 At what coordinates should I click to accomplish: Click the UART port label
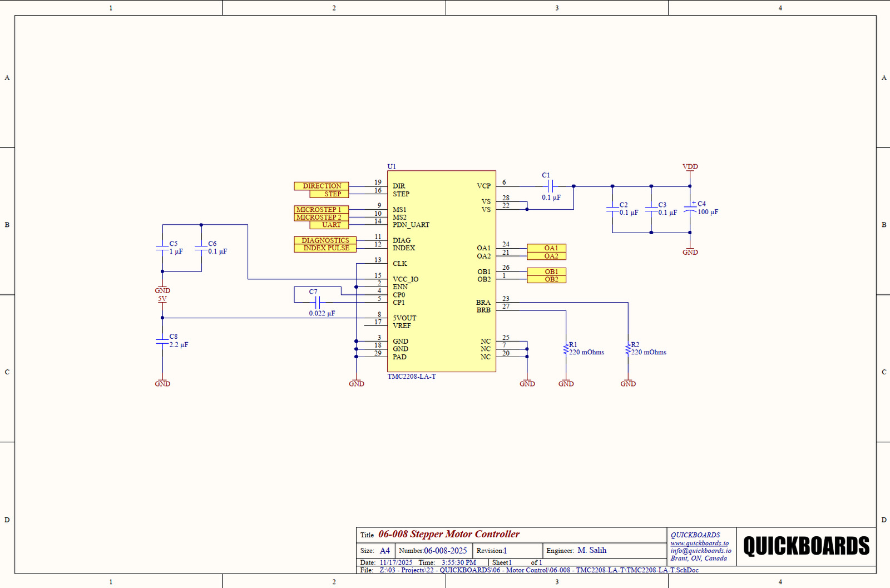point(330,225)
